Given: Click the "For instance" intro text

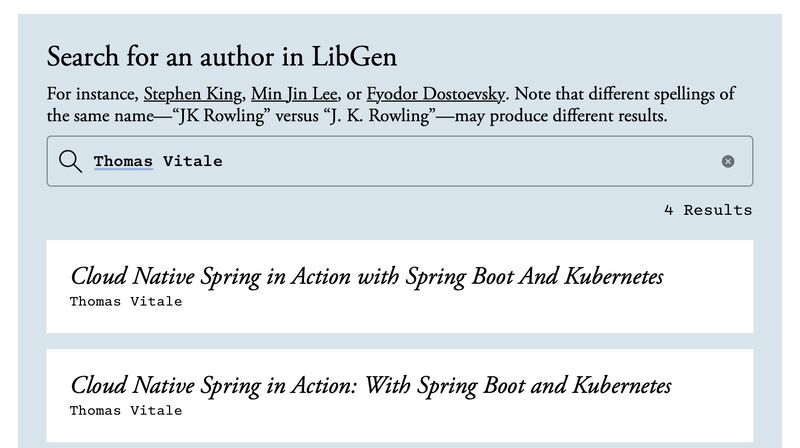Looking at the screenshot, I should pyautogui.click(x=92, y=95).
